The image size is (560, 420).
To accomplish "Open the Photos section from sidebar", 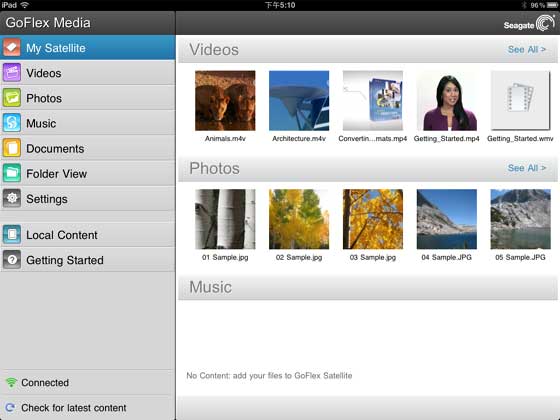I will click(x=88, y=98).
